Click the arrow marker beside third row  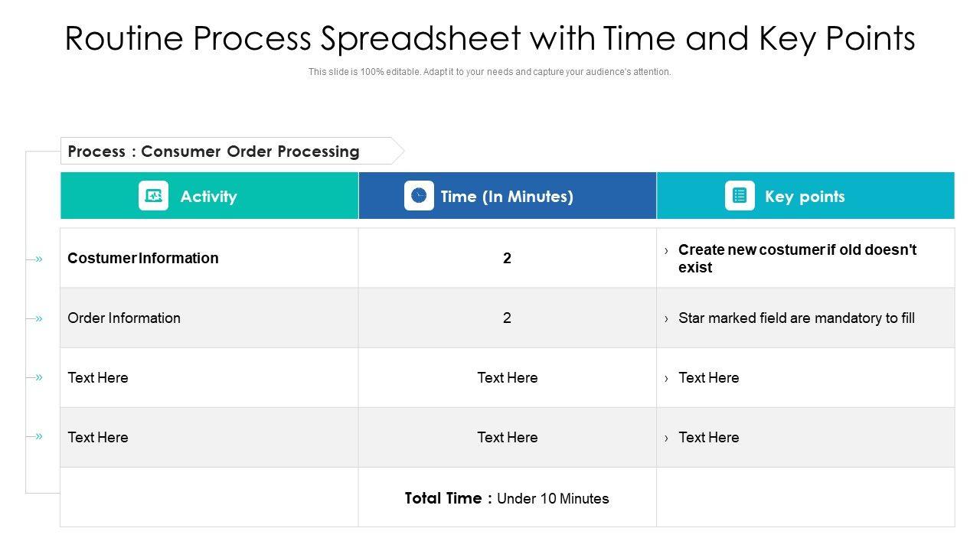38,377
